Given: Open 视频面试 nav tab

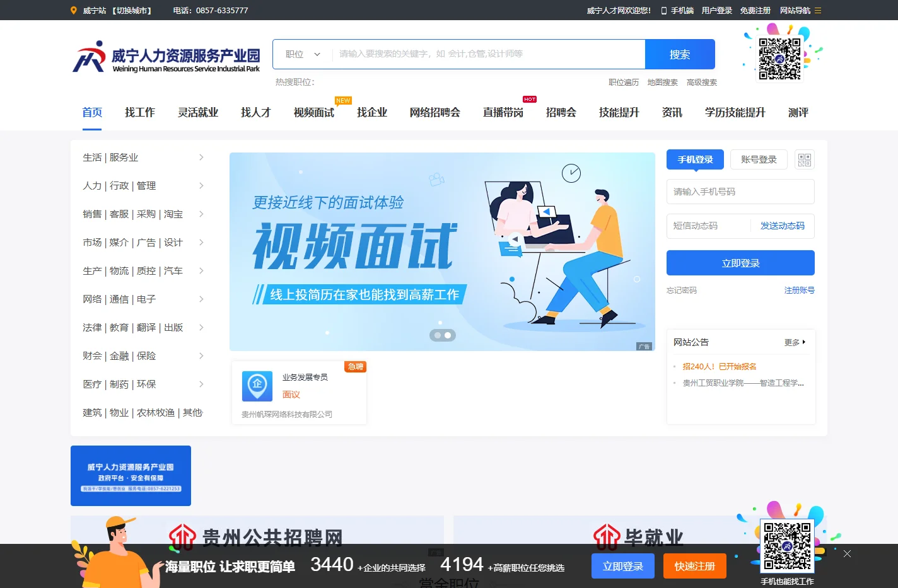Looking at the screenshot, I should [314, 112].
